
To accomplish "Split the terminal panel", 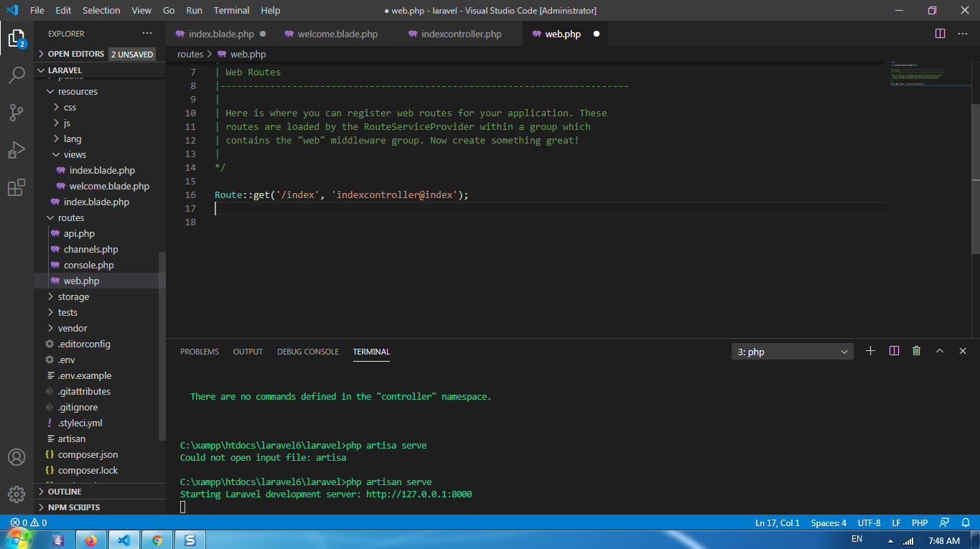I will tap(894, 351).
